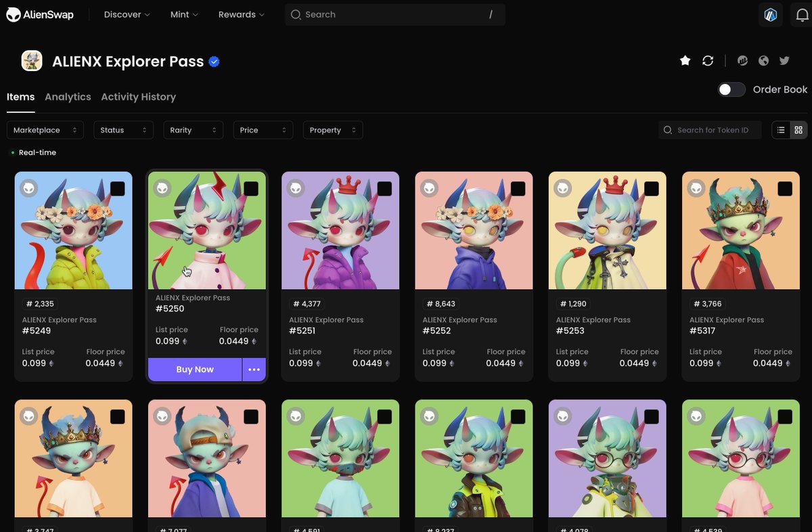
Task: Open thumbnail image of #5249
Action: point(73,231)
